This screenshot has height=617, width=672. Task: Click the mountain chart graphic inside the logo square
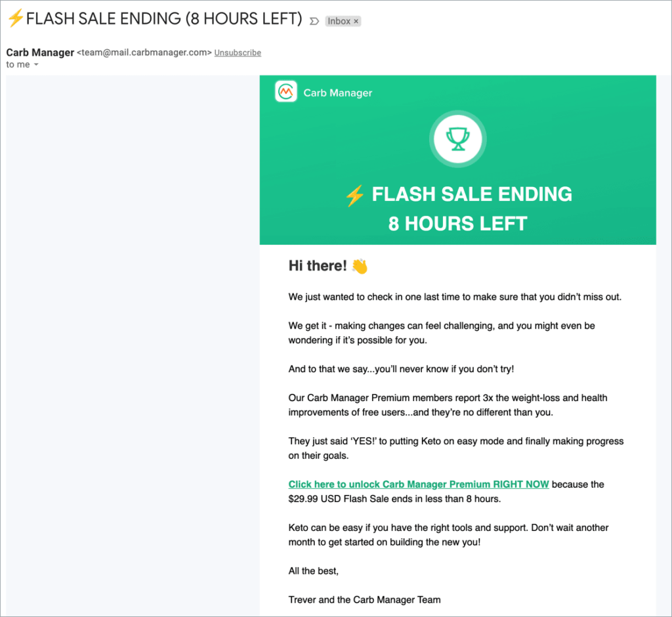285,91
